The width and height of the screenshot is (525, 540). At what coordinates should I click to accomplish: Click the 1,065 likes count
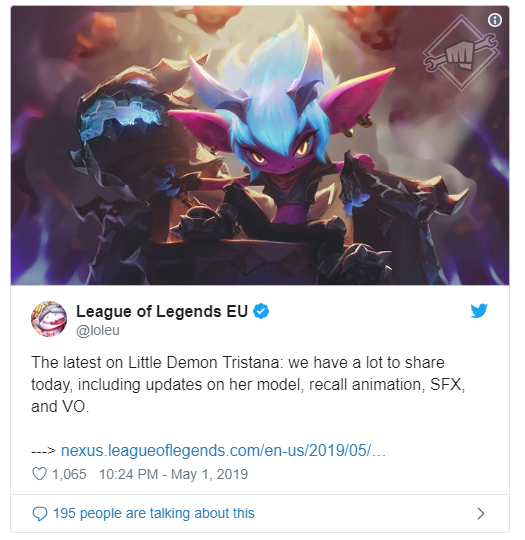[69, 474]
